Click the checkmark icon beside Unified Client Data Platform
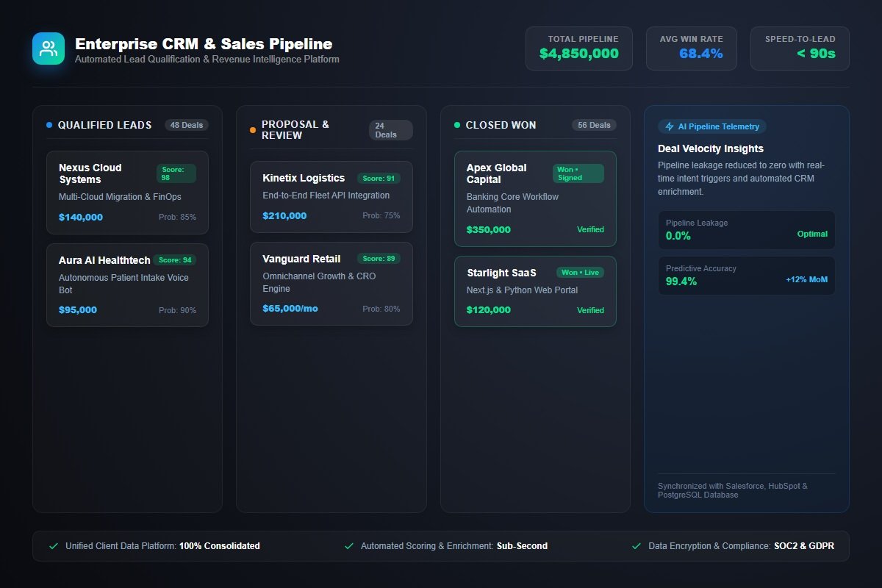Screen dimensions: 882x588 pos(54,546)
